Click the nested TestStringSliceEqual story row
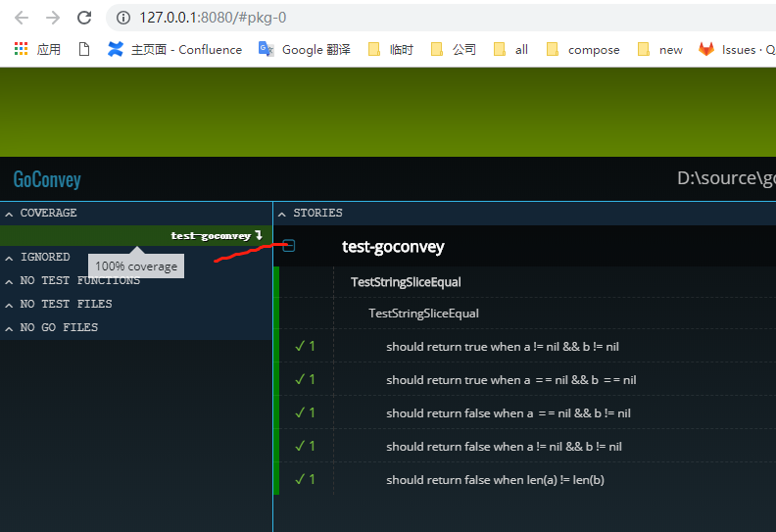This screenshot has height=532, width=776. coord(423,314)
